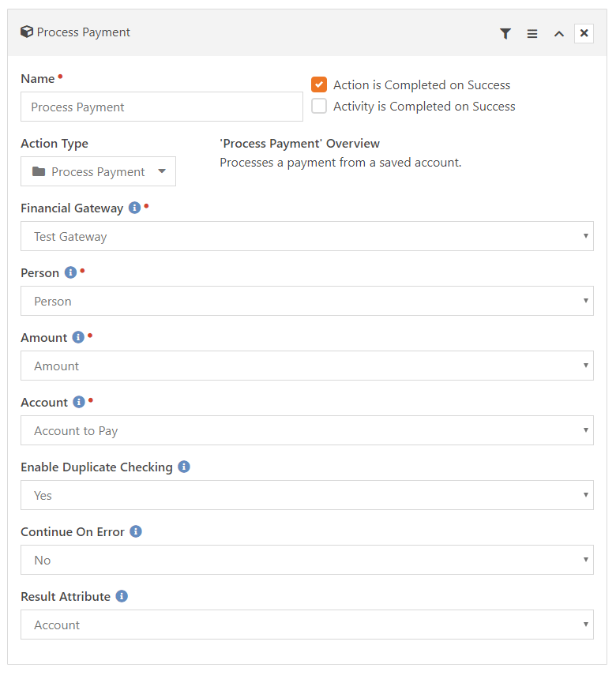Open the Account to Pay dropdown

pyautogui.click(x=307, y=430)
